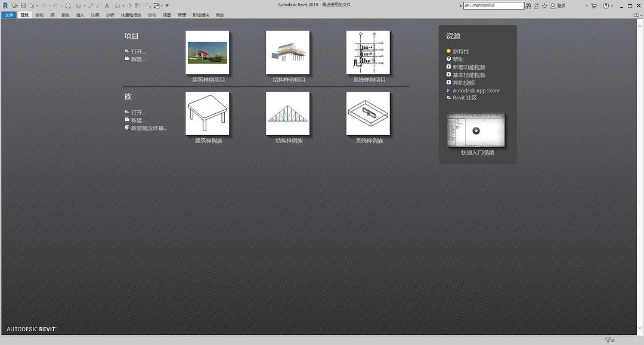This screenshot has height=345, width=644.
Task: Expand the help question mark dropdown arrow
Action: click(614, 5)
